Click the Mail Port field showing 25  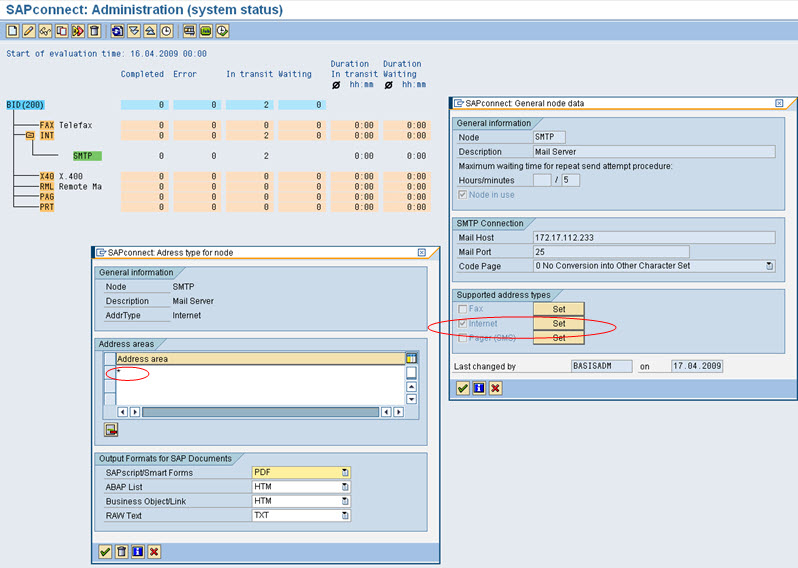[x=611, y=251]
